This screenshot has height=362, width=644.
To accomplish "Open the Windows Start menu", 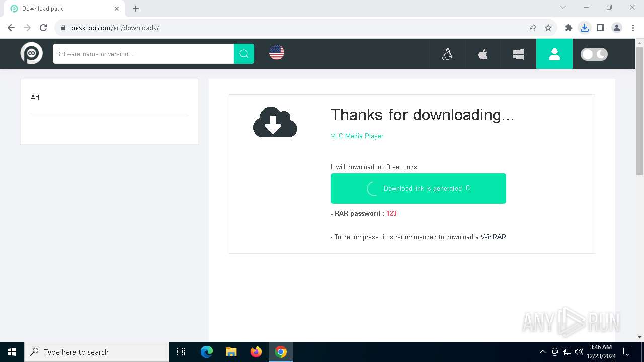I will coord(12,352).
